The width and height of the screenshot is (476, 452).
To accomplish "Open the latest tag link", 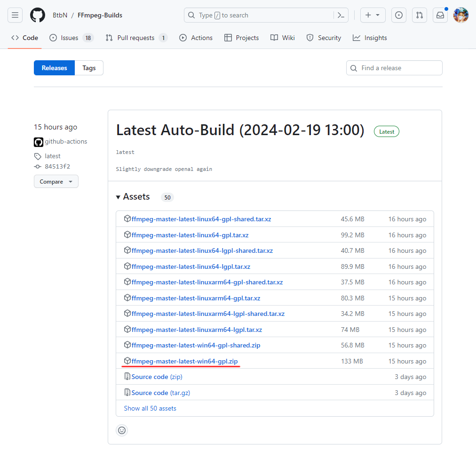I will tap(53, 156).
